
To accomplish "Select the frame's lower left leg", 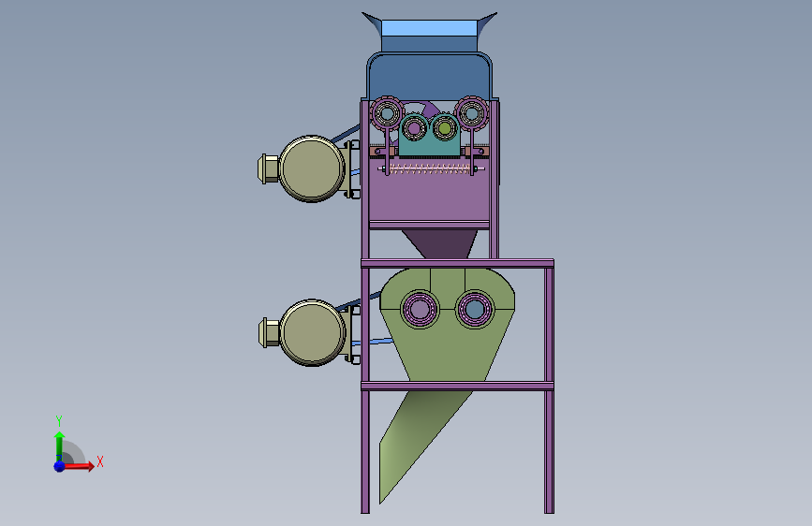I will coord(365,451).
